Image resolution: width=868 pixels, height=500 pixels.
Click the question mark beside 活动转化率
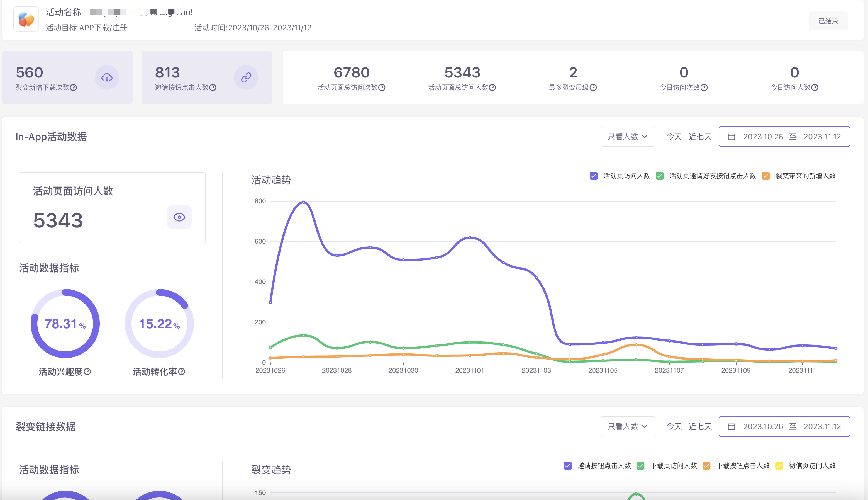[x=182, y=372]
